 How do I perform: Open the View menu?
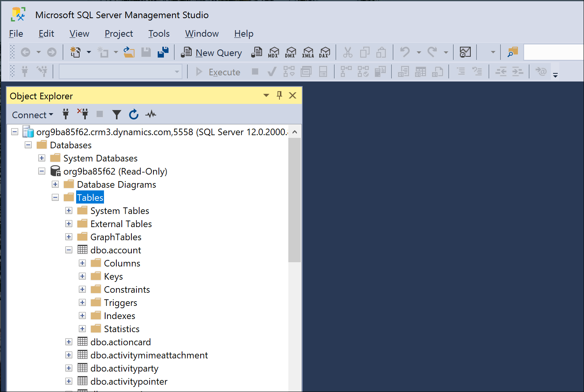(x=79, y=34)
